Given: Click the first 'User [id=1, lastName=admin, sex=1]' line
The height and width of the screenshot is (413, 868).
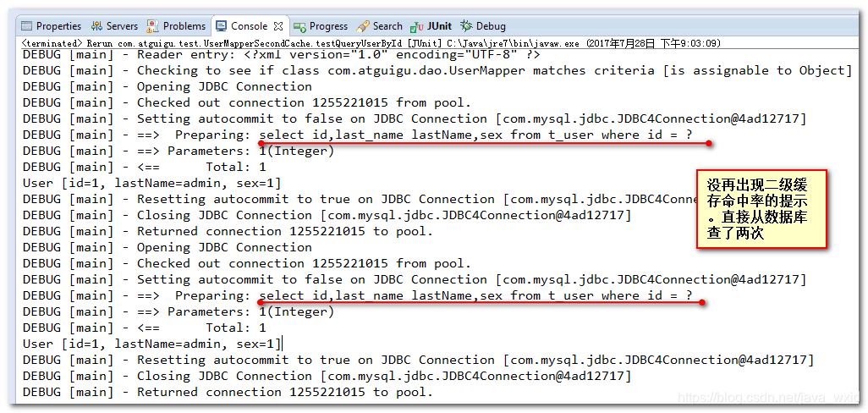Looking at the screenshot, I should tap(151, 183).
